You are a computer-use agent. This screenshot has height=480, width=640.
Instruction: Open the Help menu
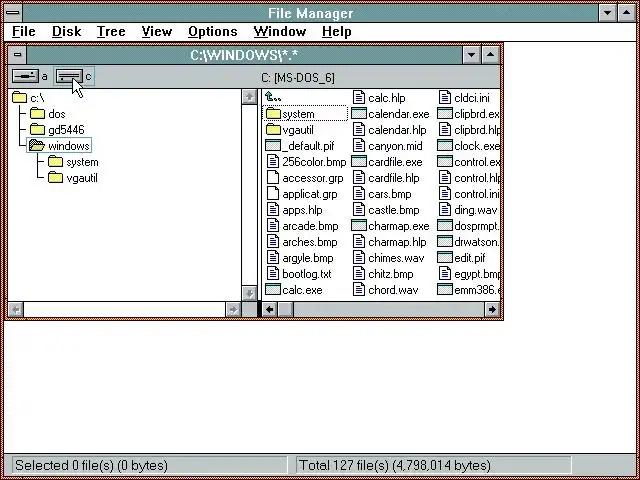(x=336, y=31)
